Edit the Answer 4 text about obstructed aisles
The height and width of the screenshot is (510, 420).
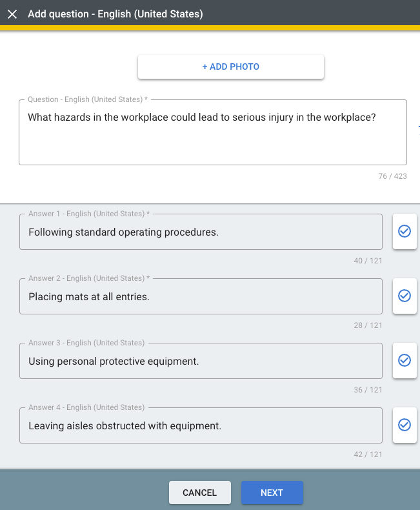pyautogui.click(x=201, y=425)
